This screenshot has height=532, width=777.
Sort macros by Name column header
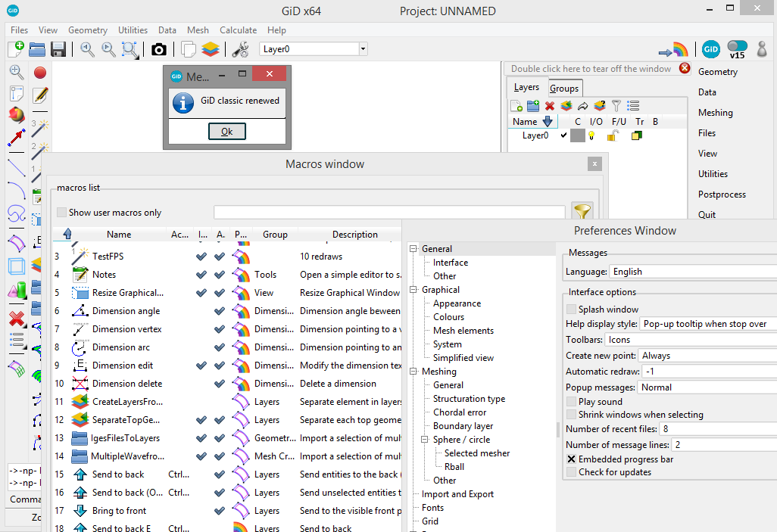[x=119, y=235]
